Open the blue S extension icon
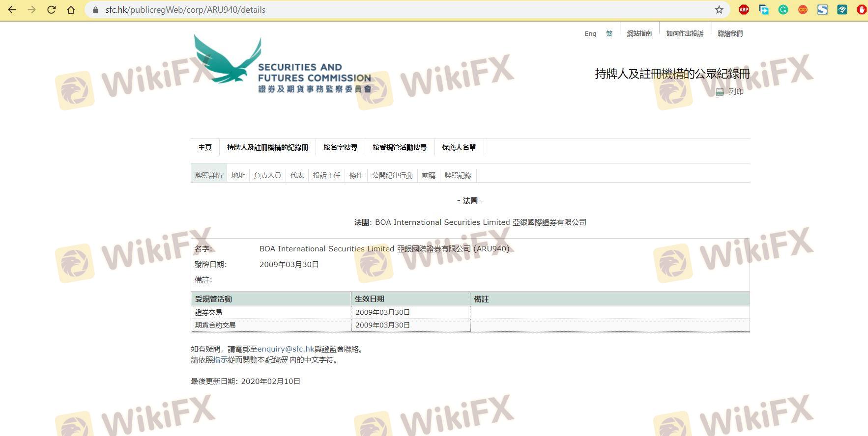Image resolution: width=868 pixels, height=436 pixels. 822,9
